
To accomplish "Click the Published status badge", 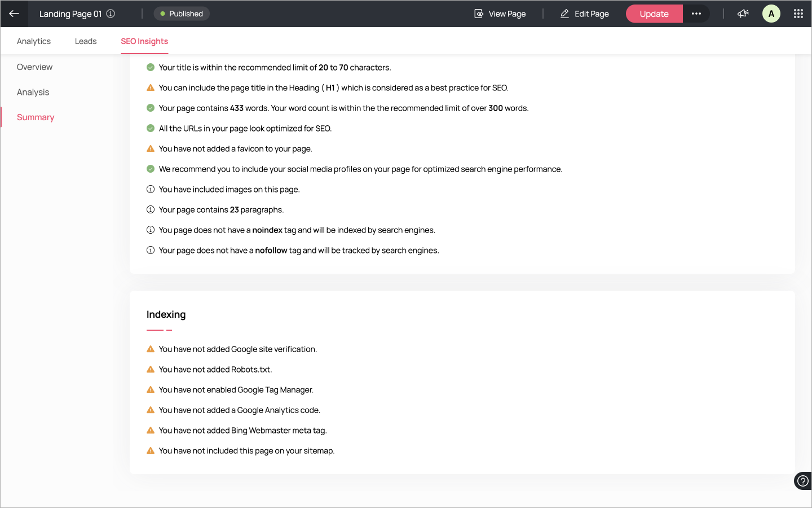I will pyautogui.click(x=182, y=14).
